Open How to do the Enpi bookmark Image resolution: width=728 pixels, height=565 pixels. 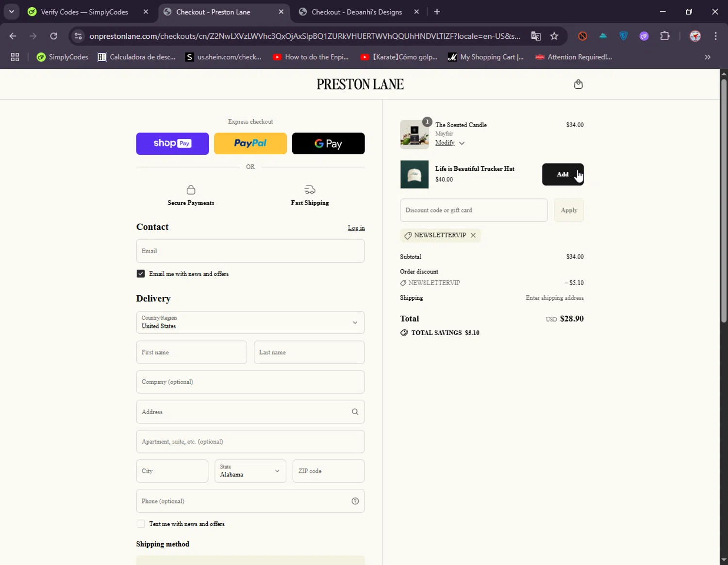pos(311,57)
